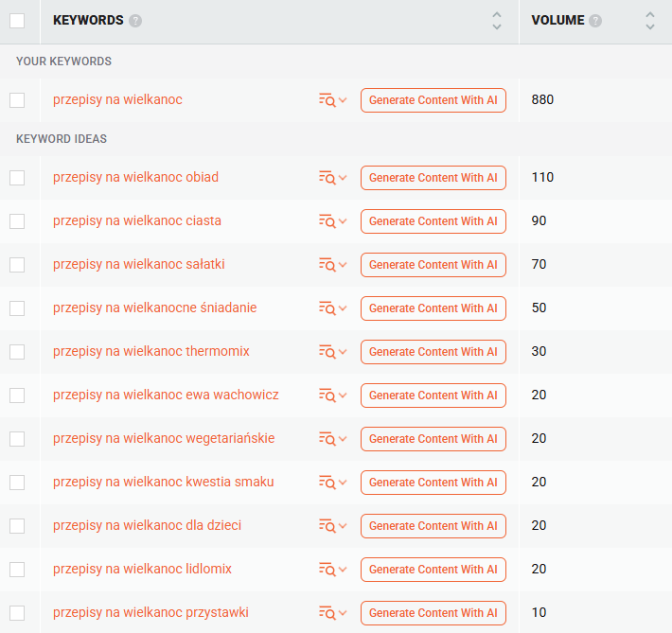
Task: Open search list icon for 'przepisy na wielkanoc thermomix'
Action: tap(327, 352)
